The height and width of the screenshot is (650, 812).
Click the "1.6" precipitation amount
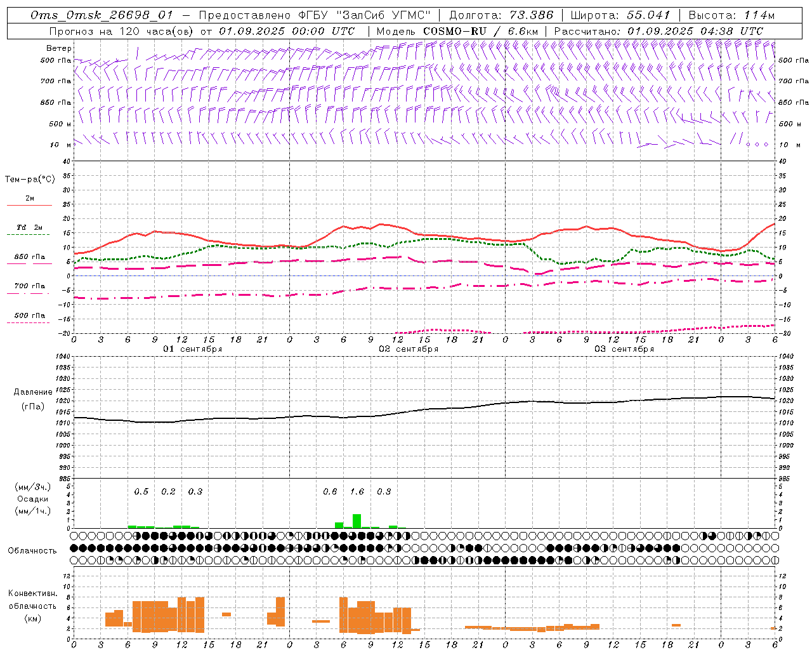357,491
